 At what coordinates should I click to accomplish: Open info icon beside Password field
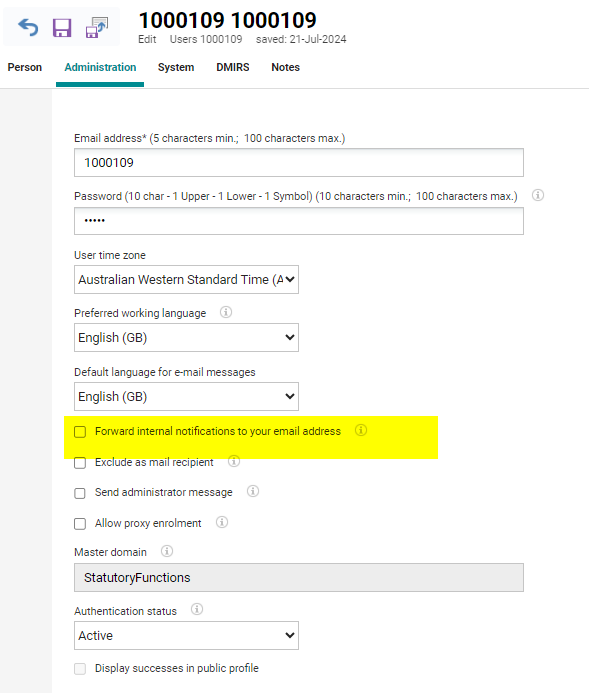pyautogui.click(x=538, y=195)
